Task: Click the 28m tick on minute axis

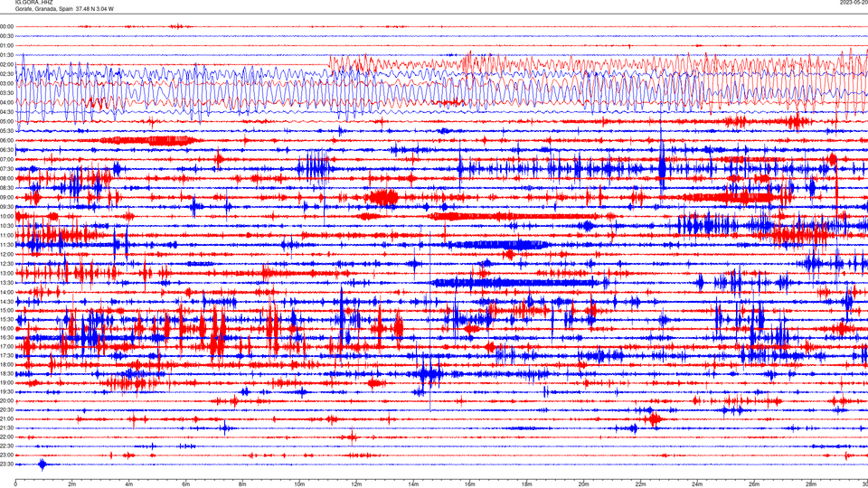Action: 811,484
